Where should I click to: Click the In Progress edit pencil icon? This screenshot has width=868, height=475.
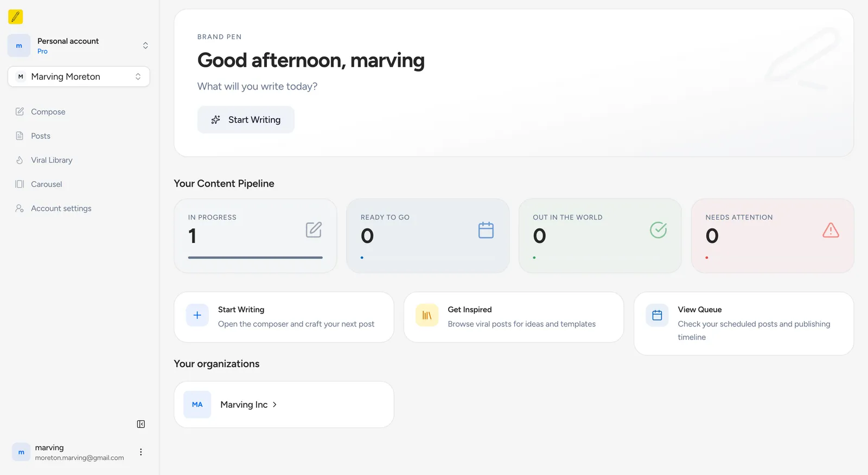pyautogui.click(x=314, y=230)
